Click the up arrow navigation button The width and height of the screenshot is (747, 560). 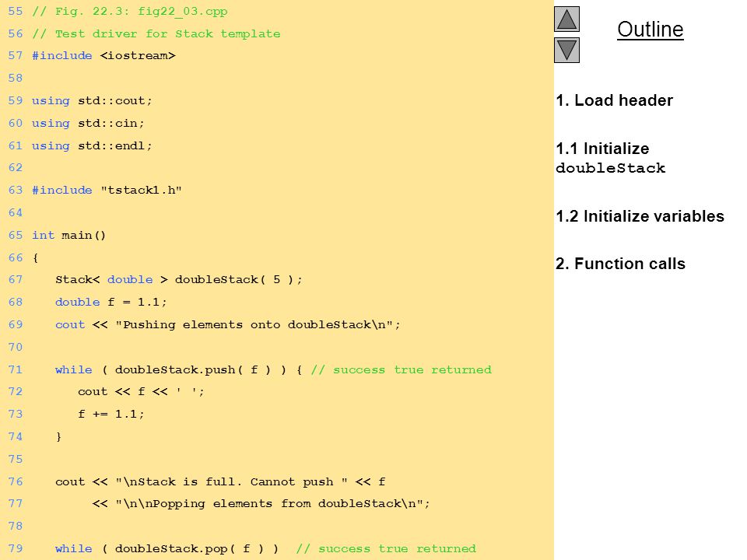pos(566,19)
